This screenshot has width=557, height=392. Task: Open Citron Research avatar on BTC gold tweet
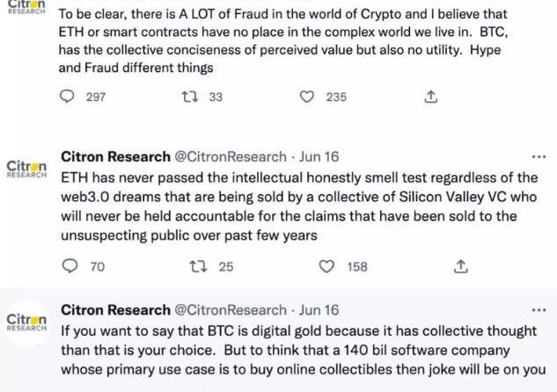click(x=26, y=322)
